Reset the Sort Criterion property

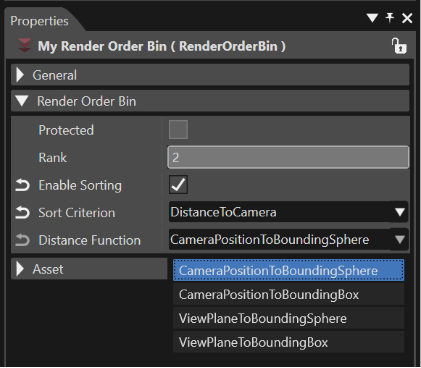click(x=23, y=213)
